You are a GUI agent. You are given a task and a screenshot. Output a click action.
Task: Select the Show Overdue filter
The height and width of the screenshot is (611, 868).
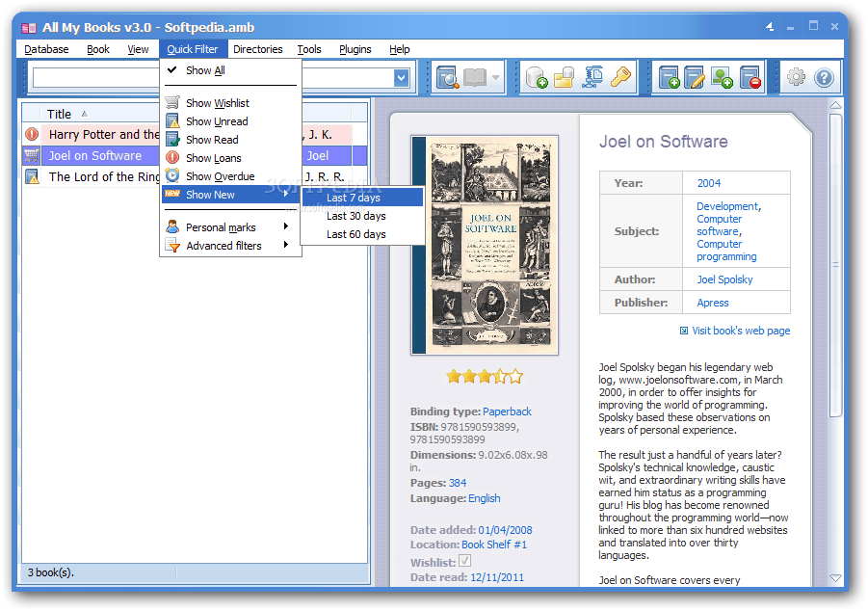pos(230,176)
